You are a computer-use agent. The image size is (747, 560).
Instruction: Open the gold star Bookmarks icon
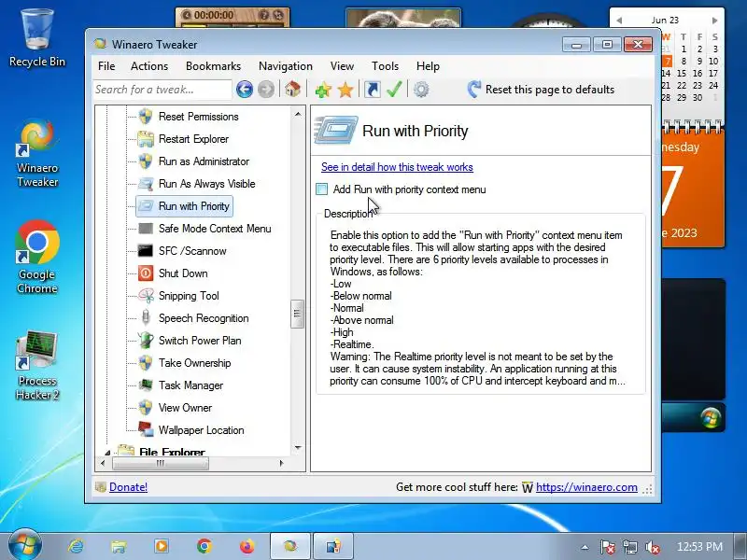click(x=345, y=90)
